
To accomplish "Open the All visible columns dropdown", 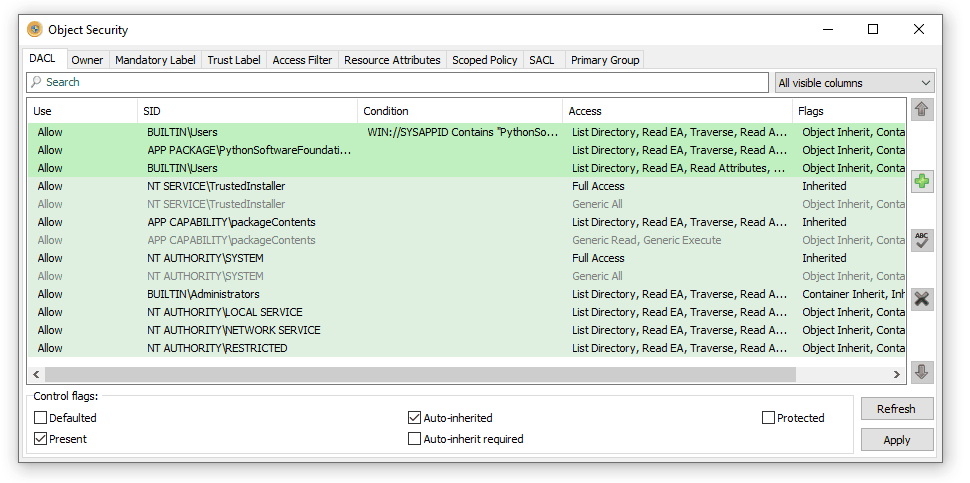I will 854,82.
